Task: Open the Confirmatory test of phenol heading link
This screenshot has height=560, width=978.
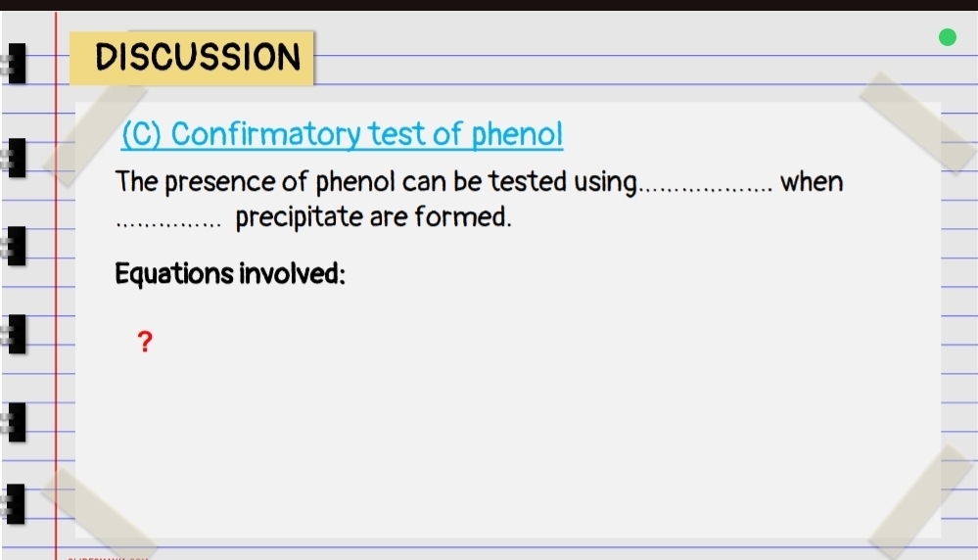Action: click(342, 134)
